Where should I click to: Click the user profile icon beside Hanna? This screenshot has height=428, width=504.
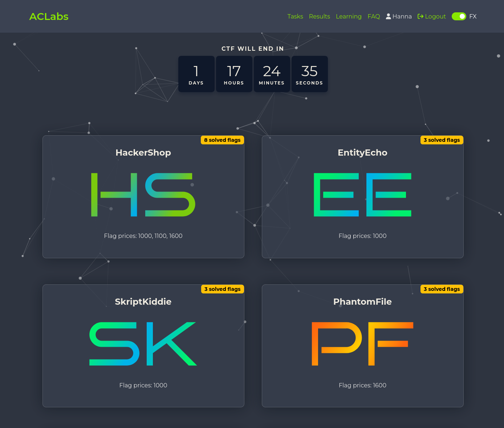[388, 16]
